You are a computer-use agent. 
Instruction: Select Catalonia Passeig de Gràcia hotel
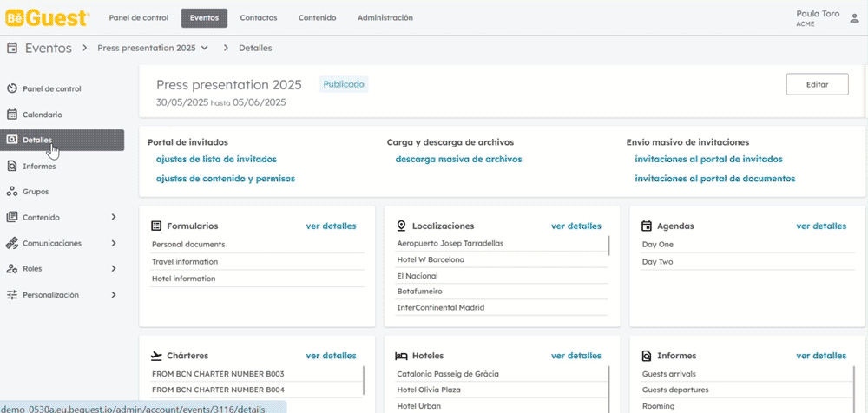(x=501, y=374)
